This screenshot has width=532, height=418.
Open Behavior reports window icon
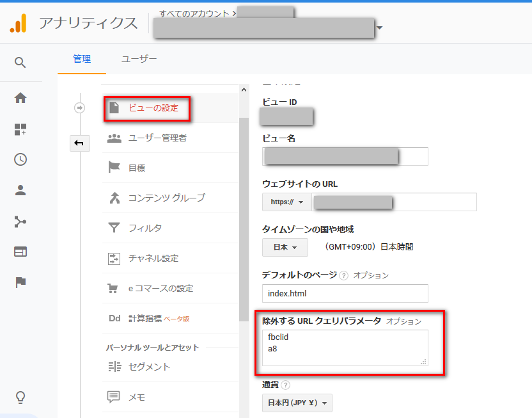pos(20,252)
